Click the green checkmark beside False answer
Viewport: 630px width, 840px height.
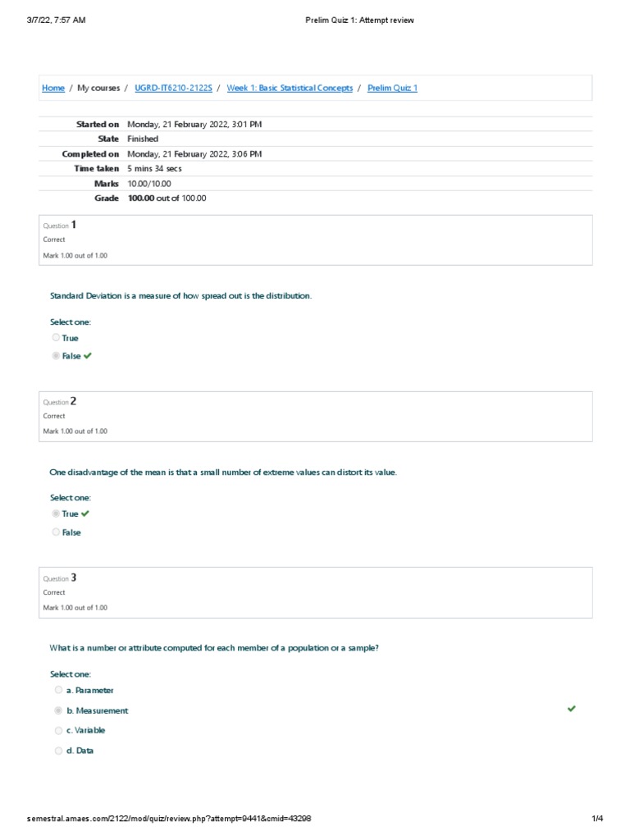tap(88, 356)
